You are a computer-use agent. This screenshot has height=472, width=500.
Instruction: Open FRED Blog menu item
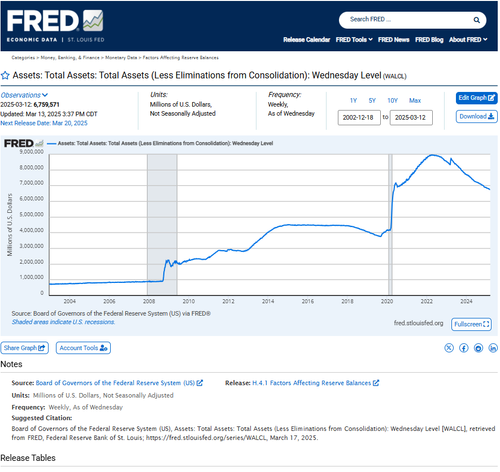click(x=429, y=40)
